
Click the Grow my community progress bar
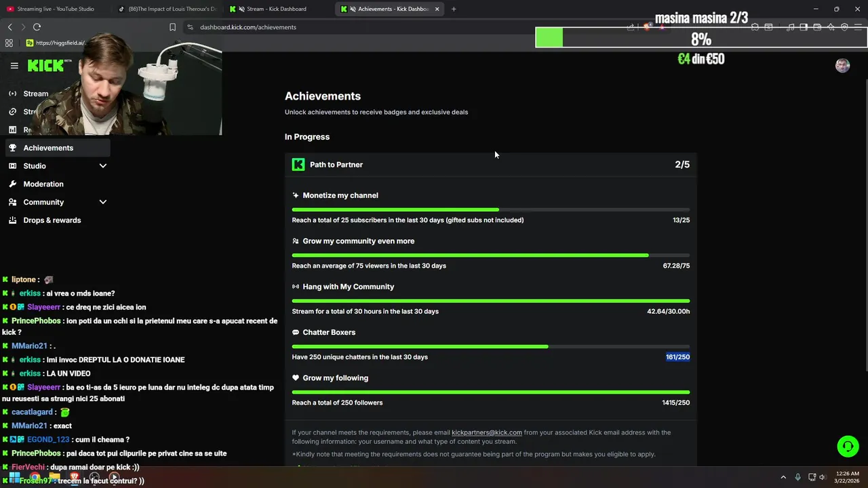coord(491,256)
